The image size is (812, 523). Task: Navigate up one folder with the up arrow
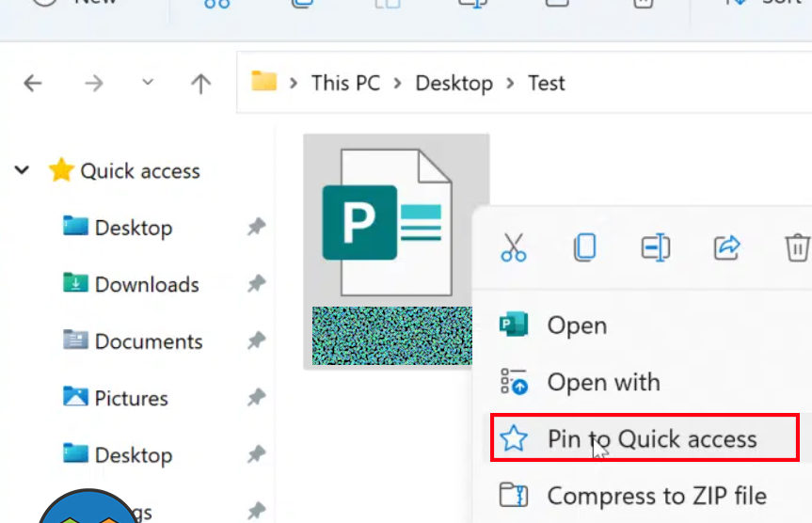pyautogui.click(x=200, y=83)
